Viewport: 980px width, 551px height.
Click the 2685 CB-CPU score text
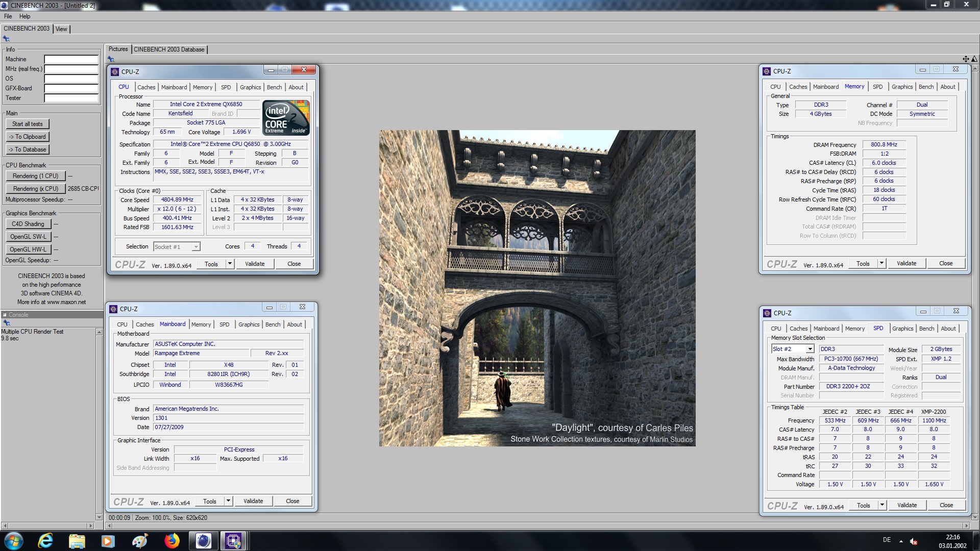[x=83, y=189]
